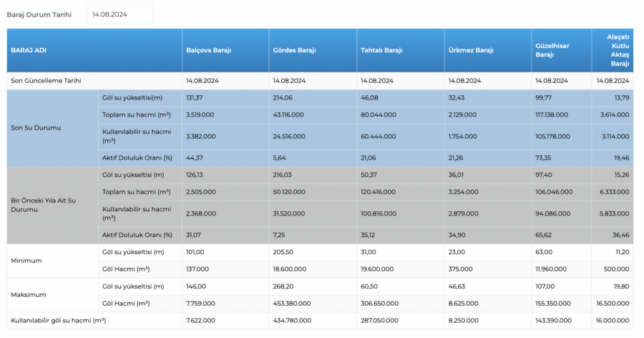Click the Minimum group label

(x=26, y=261)
